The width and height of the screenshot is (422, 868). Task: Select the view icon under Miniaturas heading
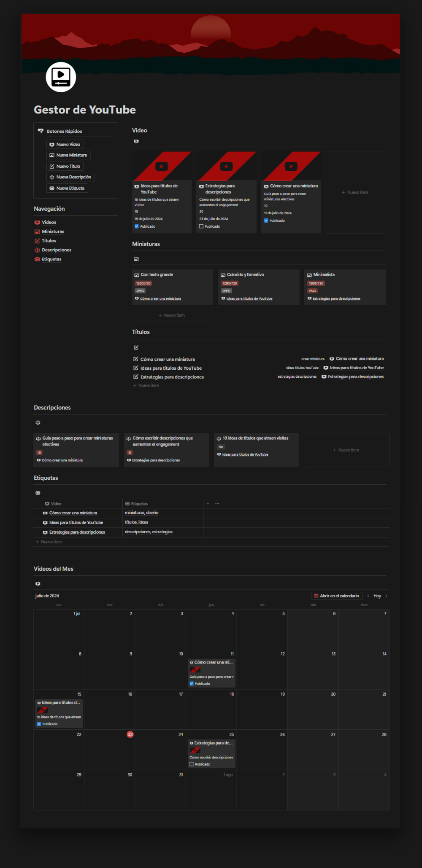point(136,259)
